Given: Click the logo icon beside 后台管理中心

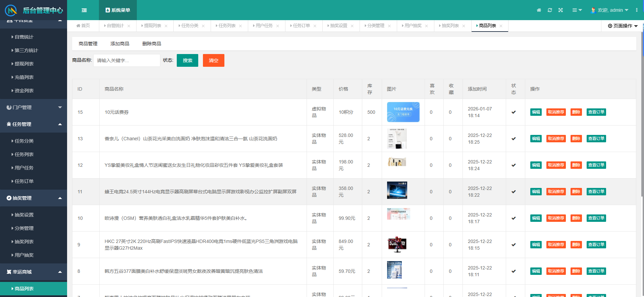Looking at the screenshot, I should click(11, 10).
